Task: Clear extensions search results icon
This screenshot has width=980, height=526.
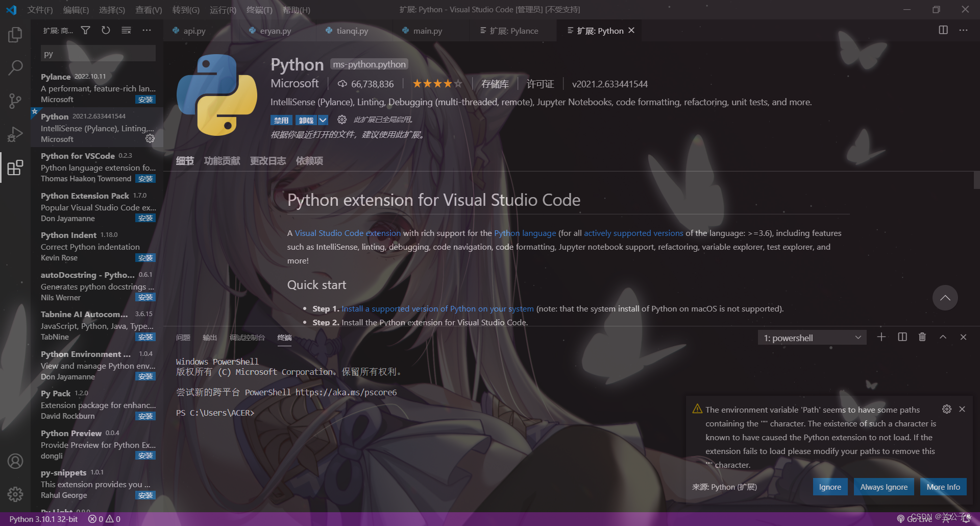Action: click(126, 31)
